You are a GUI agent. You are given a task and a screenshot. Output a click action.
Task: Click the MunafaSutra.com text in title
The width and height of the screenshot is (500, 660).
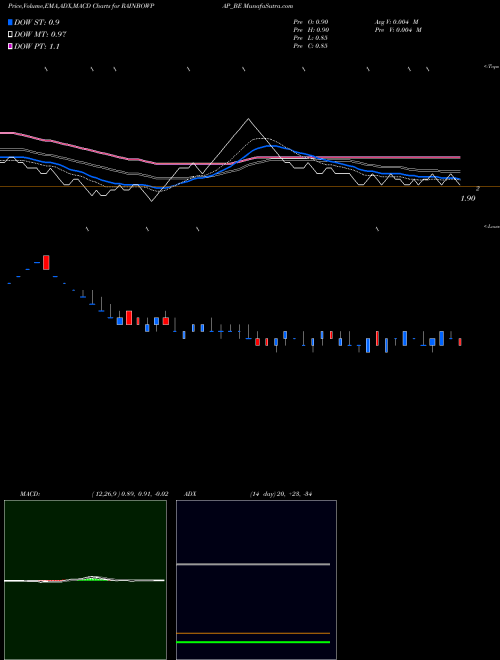pos(269,6)
